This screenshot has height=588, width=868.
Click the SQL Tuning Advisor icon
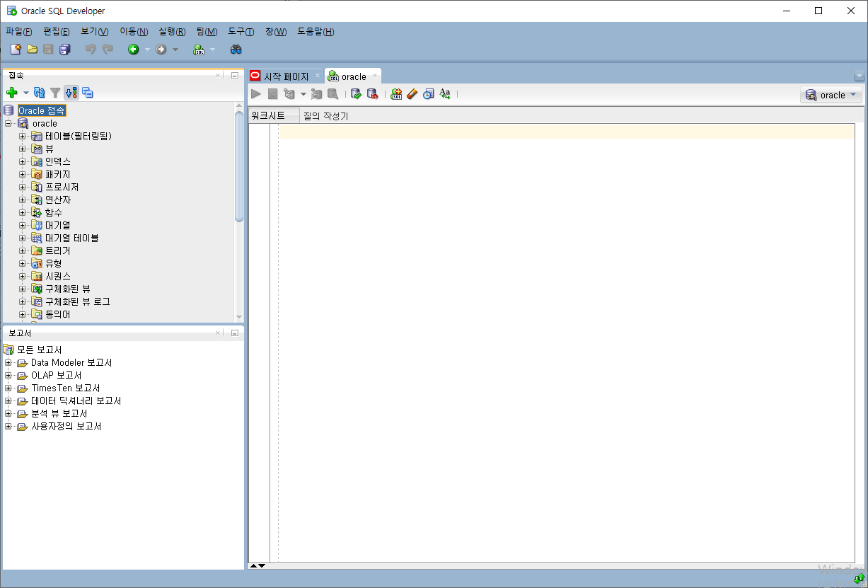[x=332, y=94]
